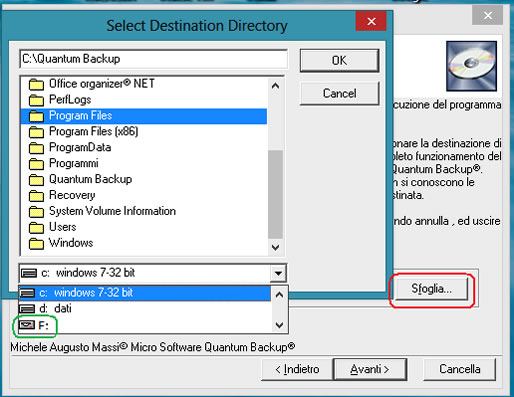Click the Quantum Backup folder icon
Viewport: 514px width, 397px height.
point(36,180)
